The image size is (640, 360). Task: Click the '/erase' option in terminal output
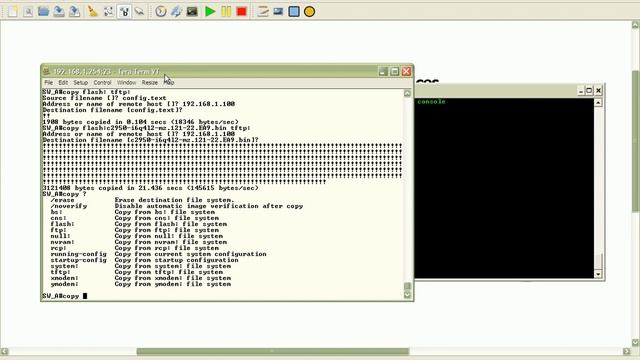(x=62, y=200)
